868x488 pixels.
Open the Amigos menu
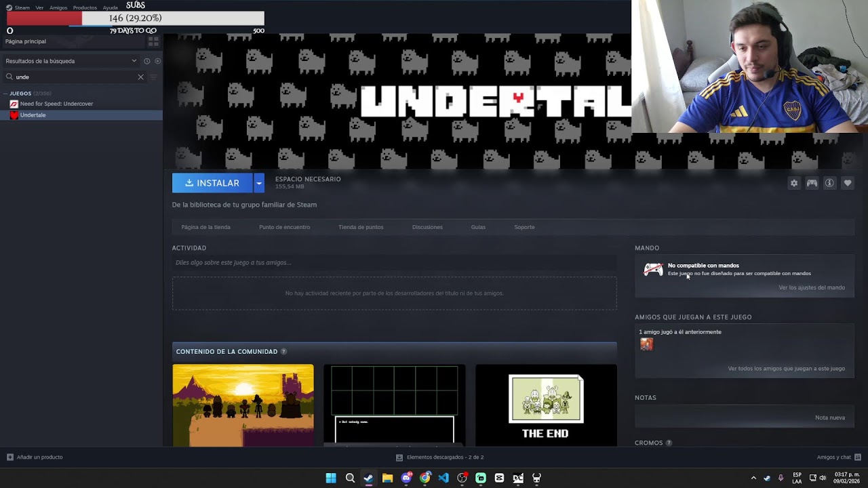click(58, 7)
